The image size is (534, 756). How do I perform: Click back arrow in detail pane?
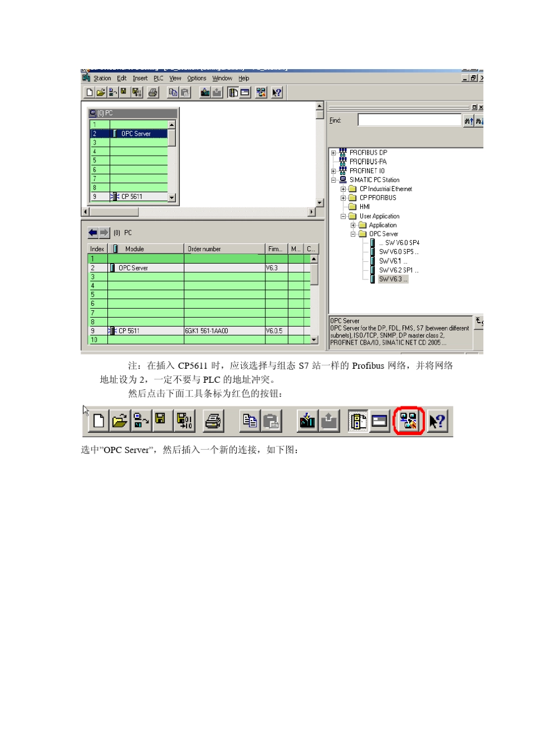tap(93, 233)
